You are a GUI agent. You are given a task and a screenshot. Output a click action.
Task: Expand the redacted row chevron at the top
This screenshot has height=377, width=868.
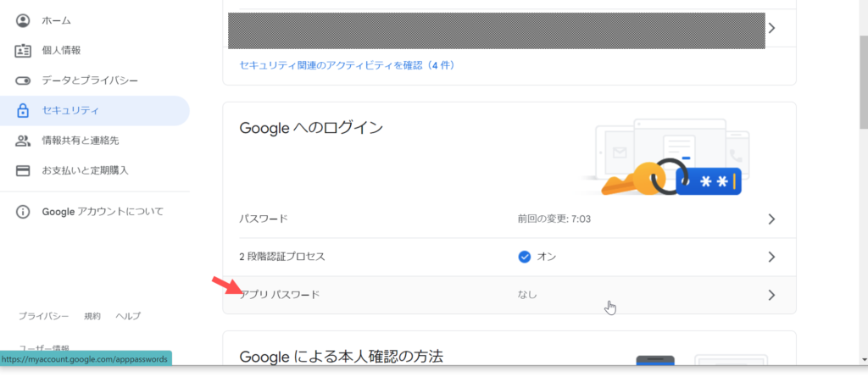tap(771, 28)
